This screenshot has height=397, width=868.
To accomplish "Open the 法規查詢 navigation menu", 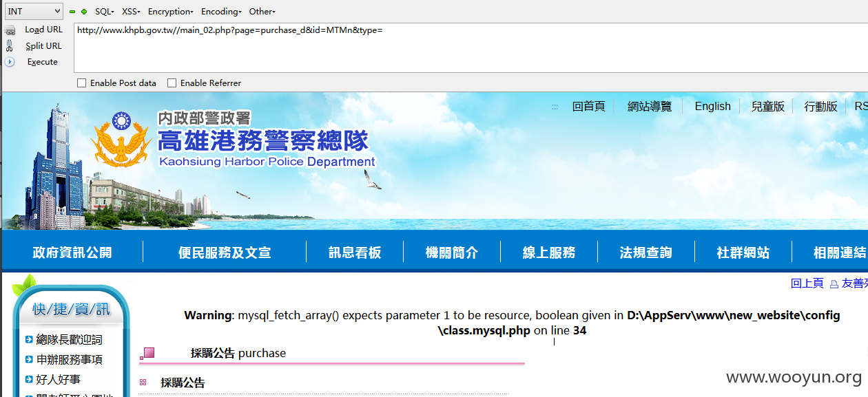I will (645, 253).
